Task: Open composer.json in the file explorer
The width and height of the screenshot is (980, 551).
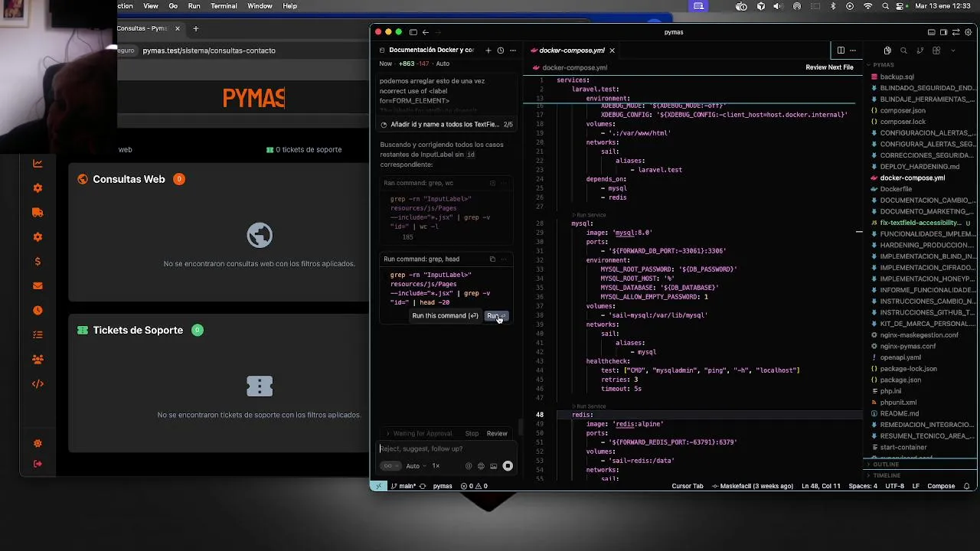Action: point(902,110)
